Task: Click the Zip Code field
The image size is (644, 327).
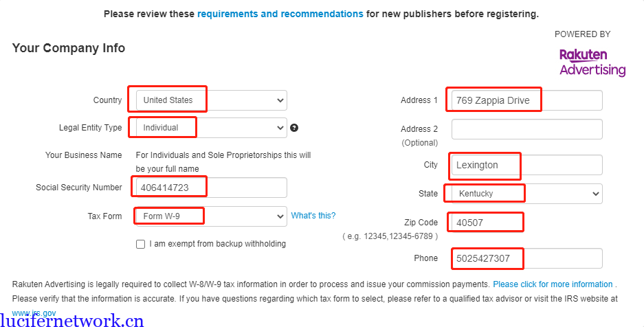Action: pyautogui.click(x=526, y=223)
